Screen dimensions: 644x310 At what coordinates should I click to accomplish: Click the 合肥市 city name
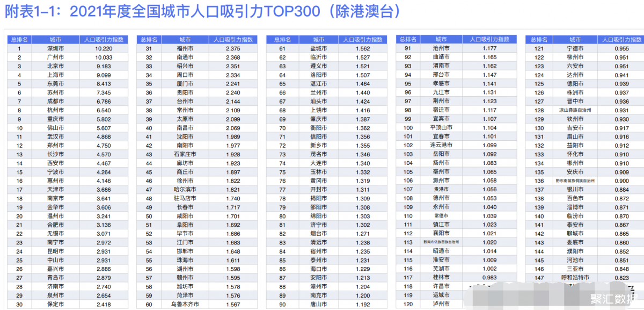(55, 225)
